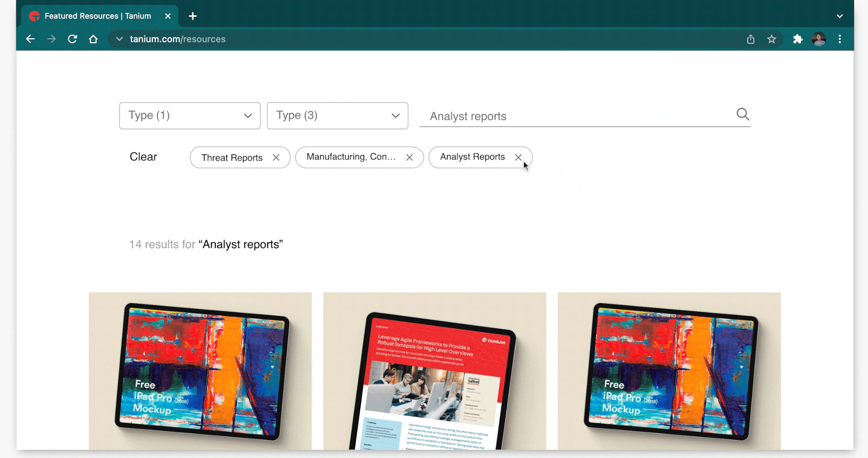
Task: Open the extensions puzzle icon
Action: point(798,39)
